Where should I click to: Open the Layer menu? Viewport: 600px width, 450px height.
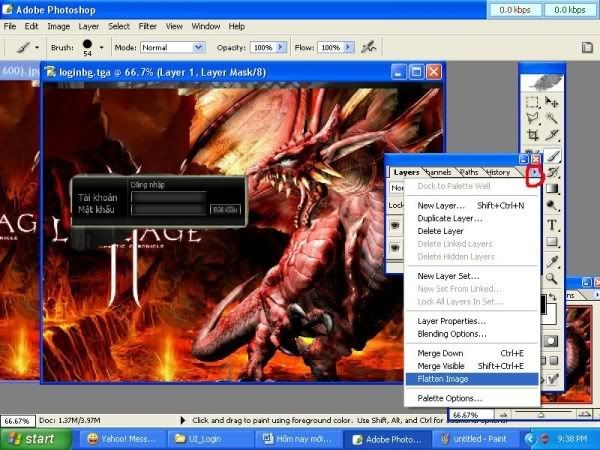89,26
